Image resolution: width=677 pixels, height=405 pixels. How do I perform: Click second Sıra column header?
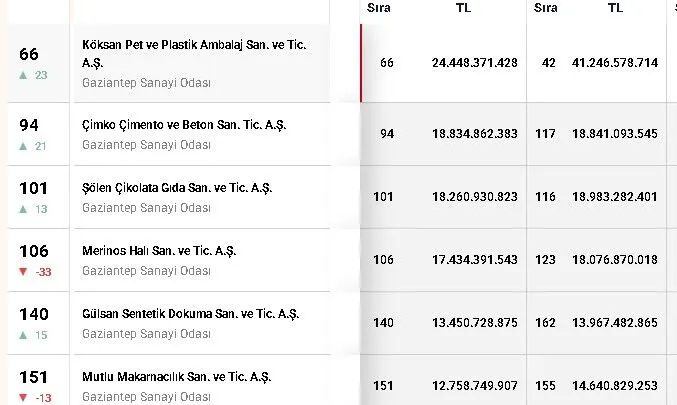coord(545,8)
